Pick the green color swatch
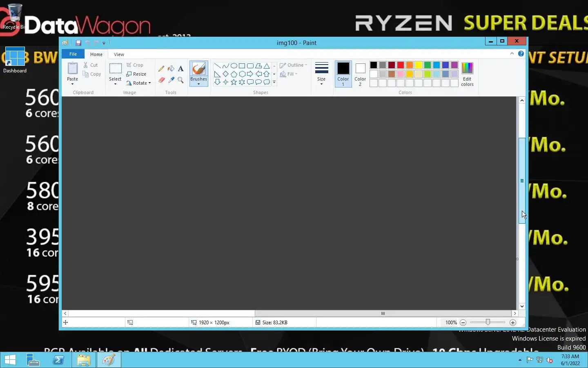This screenshot has height=368, width=588. pyautogui.click(x=428, y=65)
